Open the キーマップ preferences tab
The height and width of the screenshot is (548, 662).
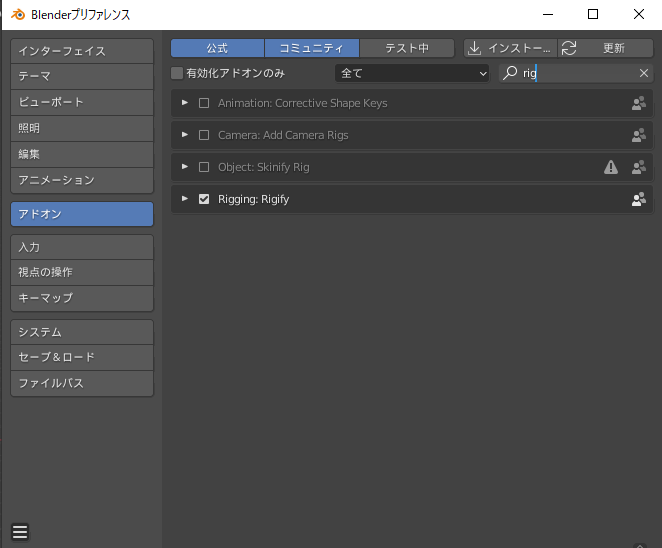click(x=82, y=298)
